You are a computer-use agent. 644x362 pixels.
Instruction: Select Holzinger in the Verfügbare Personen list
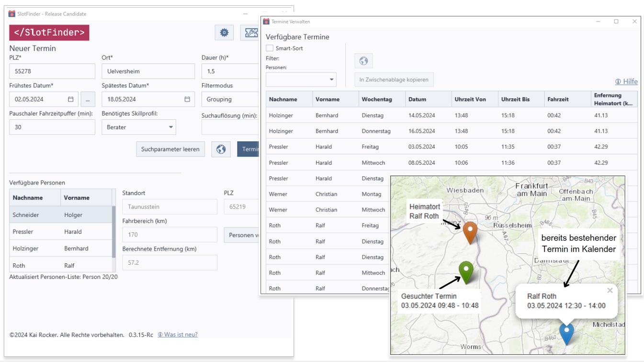coord(61,249)
